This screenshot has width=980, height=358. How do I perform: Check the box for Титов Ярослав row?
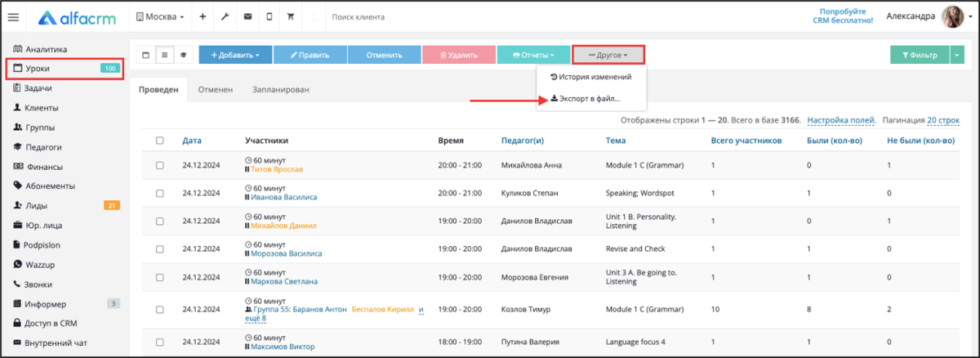[x=160, y=165]
